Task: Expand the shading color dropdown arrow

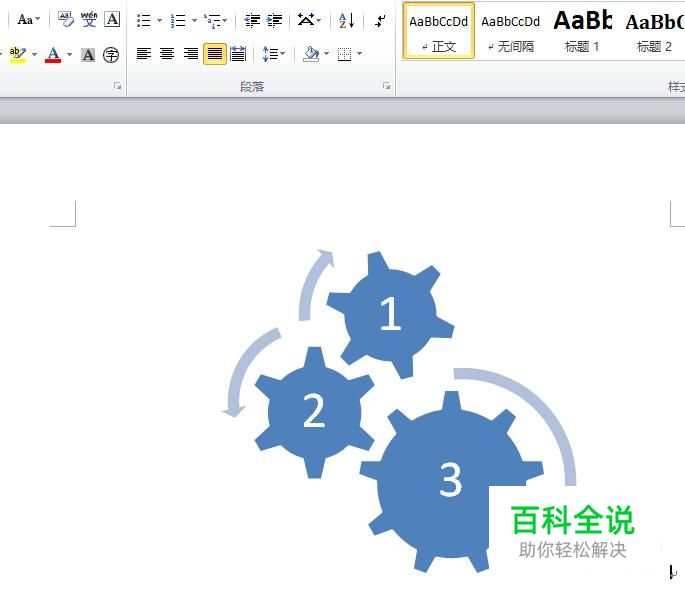Action: (326, 54)
